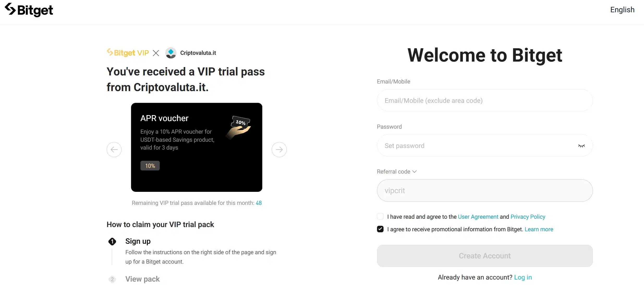Go to next voucher card arrow

(x=279, y=150)
